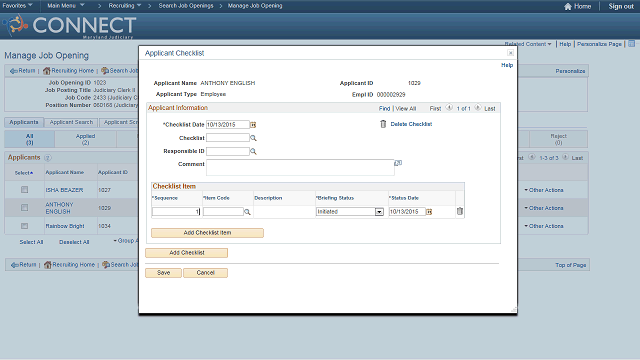The width and height of the screenshot is (640, 360).
Task: Select the ISHA BEAZER applicant checkbox
Action: click(24, 190)
